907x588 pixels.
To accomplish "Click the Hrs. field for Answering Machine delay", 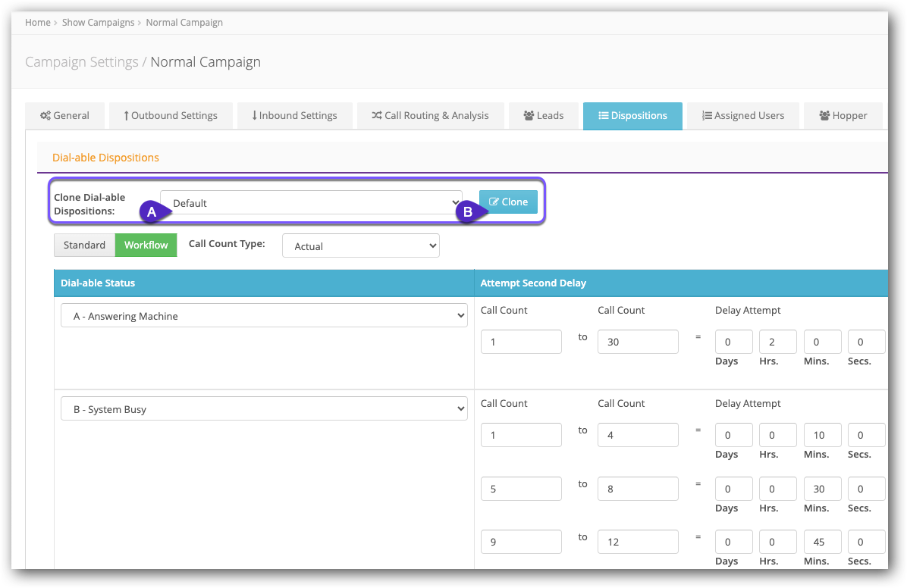I will coord(777,342).
